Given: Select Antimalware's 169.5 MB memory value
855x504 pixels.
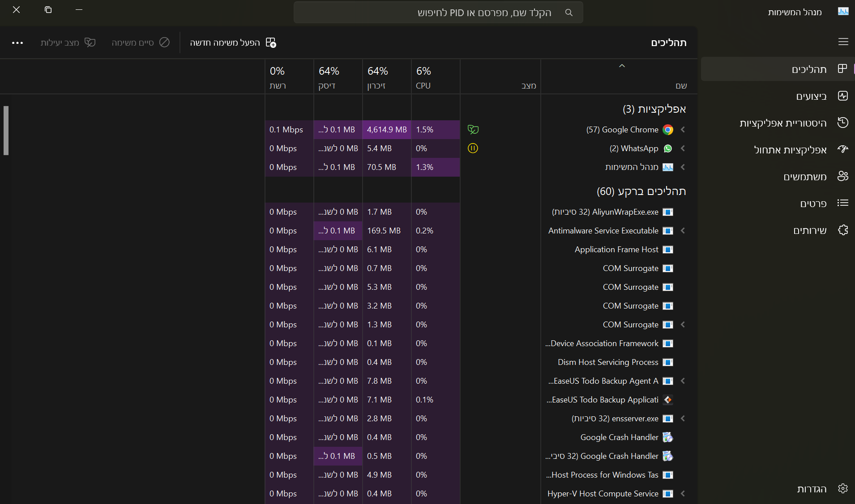Looking at the screenshot, I should (x=384, y=231).
